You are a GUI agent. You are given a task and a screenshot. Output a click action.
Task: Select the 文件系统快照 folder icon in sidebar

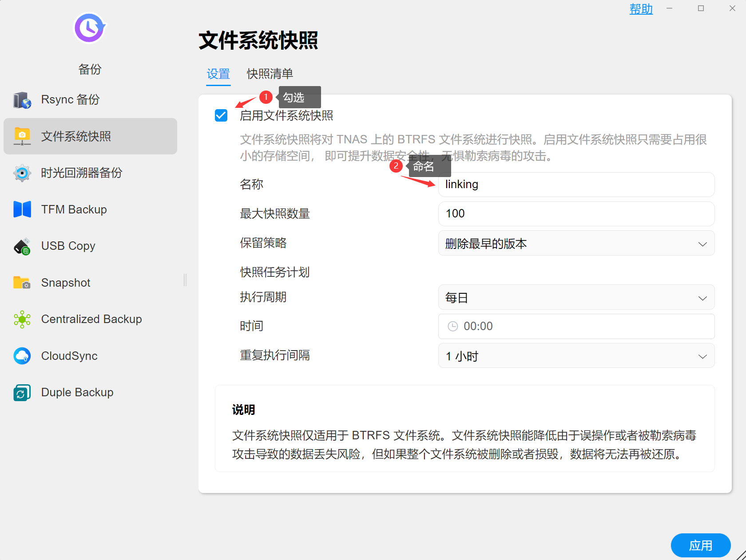[22, 136]
